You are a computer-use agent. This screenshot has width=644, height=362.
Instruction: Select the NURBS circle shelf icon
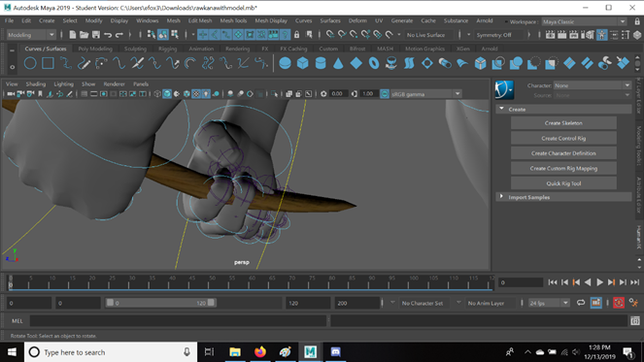coord(30,63)
